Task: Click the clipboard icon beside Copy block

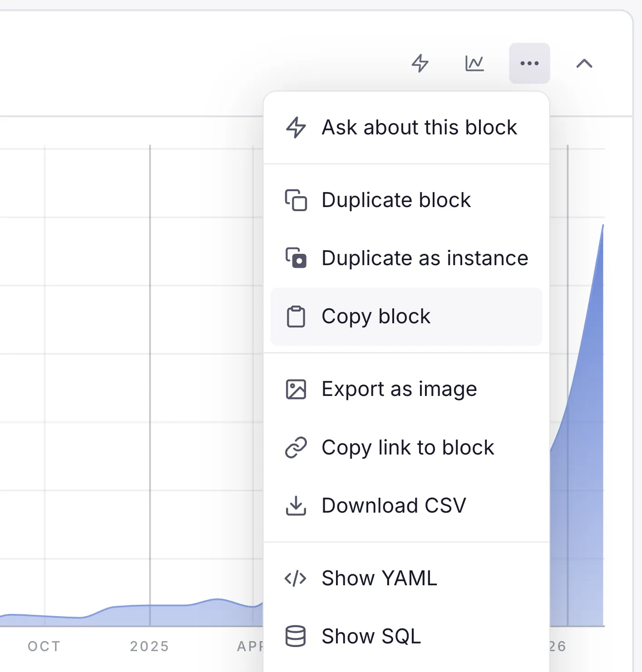Action: pyautogui.click(x=296, y=316)
